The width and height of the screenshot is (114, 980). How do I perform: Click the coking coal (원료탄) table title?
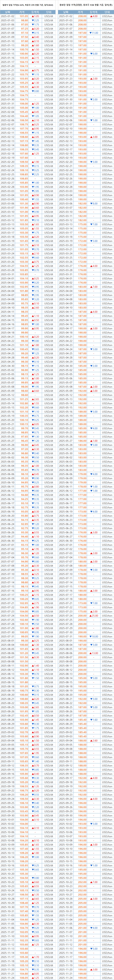(86, 4)
